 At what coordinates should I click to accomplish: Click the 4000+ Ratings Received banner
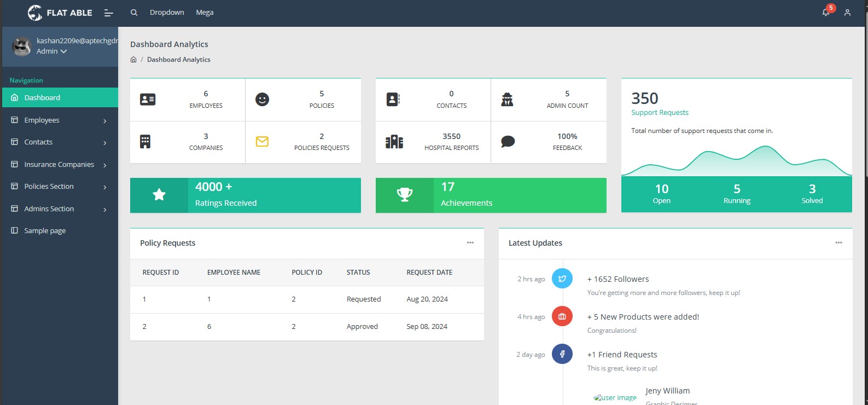click(x=246, y=195)
